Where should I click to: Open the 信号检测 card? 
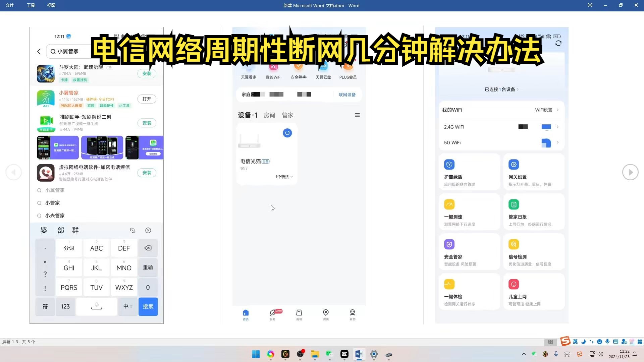click(x=534, y=252)
